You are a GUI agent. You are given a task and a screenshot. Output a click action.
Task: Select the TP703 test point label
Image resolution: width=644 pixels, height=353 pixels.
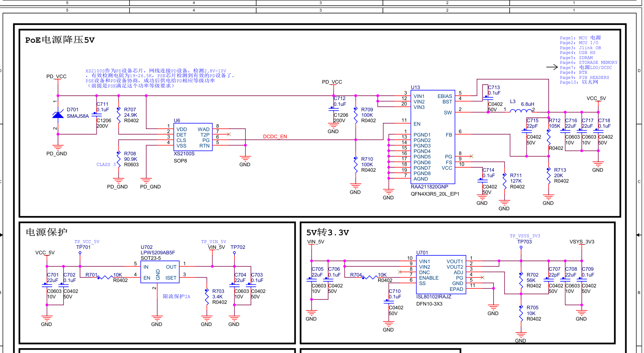point(524,242)
